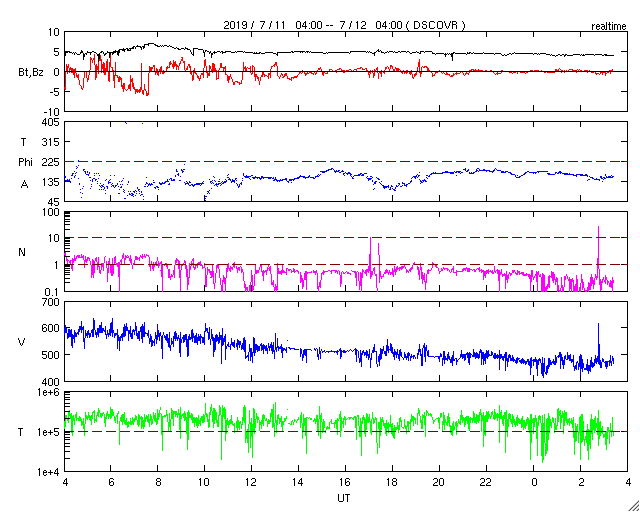Click the "0.1" tick on the density axis
Viewport: 640px width, 512px height.
coord(52,292)
